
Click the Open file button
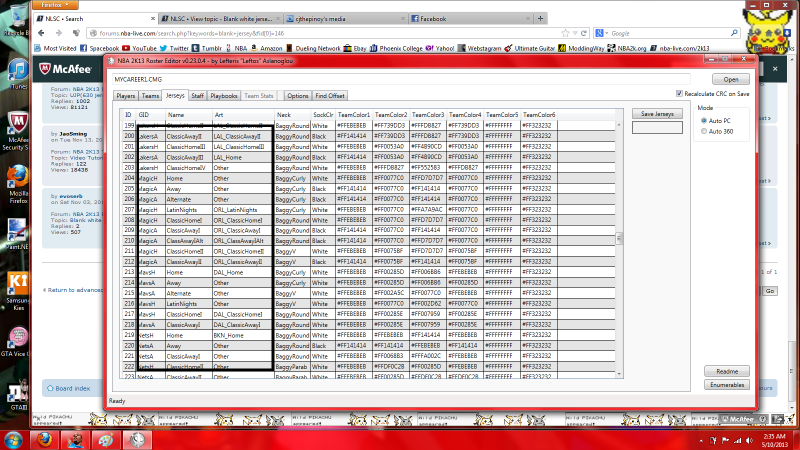tap(731, 79)
